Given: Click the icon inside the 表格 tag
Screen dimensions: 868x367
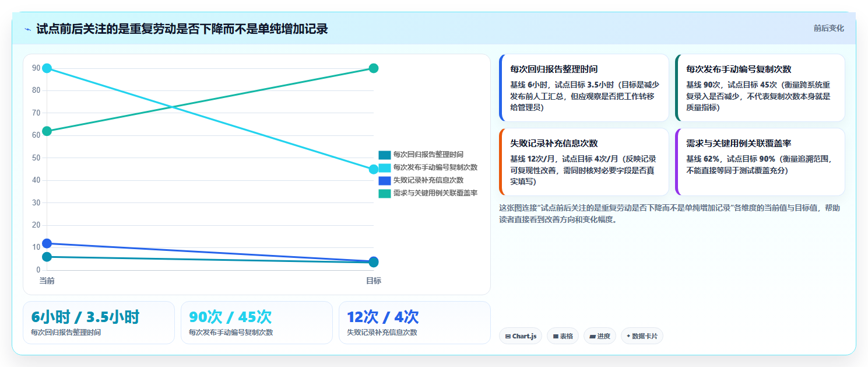Looking at the screenshot, I should click(556, 337).
